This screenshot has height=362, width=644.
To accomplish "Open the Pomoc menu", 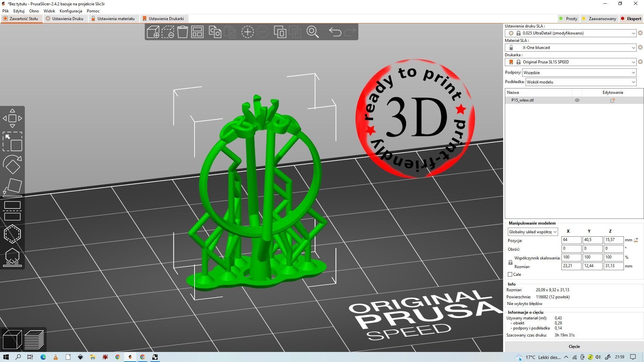I will click(93, 11).
